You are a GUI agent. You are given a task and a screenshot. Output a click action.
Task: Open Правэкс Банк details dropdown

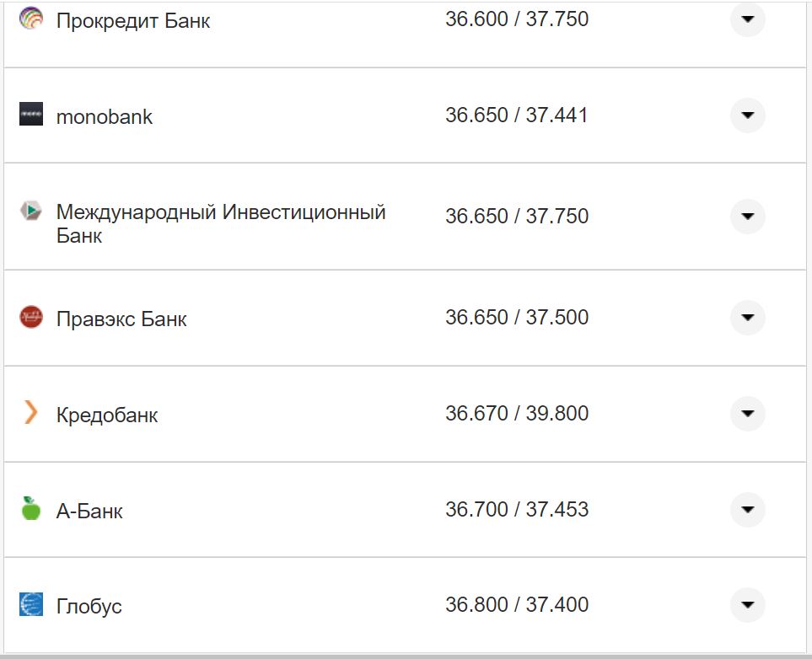tap(747, 318)
